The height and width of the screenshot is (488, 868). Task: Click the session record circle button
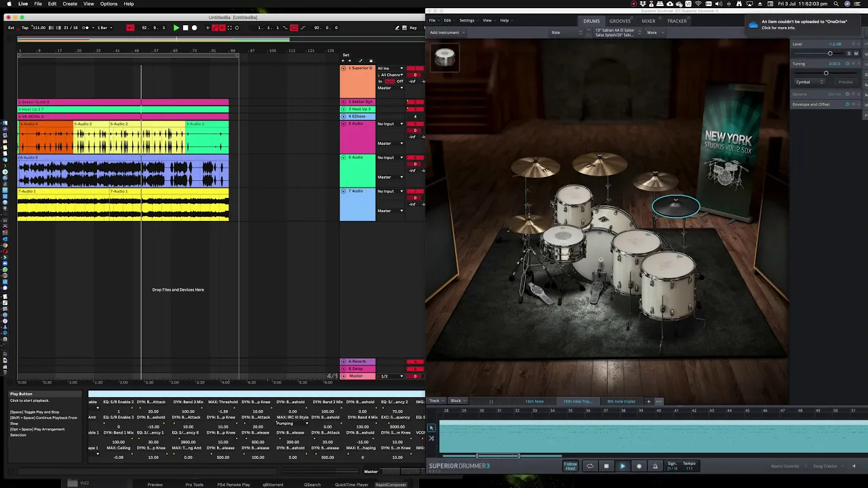tap(237, 28)
